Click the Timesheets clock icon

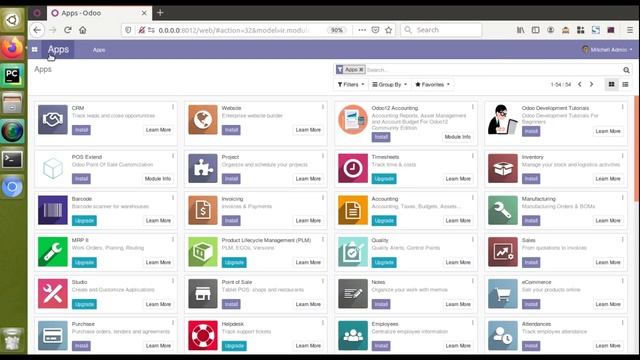pyautogui.click(x=353, y=168)
